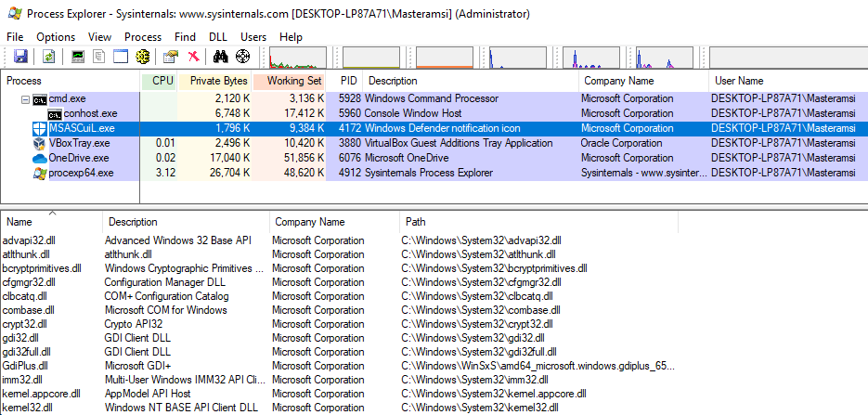Select the procexp64.exe process row
The width and height of the screenshot is (868, 415).
point(80,173)
